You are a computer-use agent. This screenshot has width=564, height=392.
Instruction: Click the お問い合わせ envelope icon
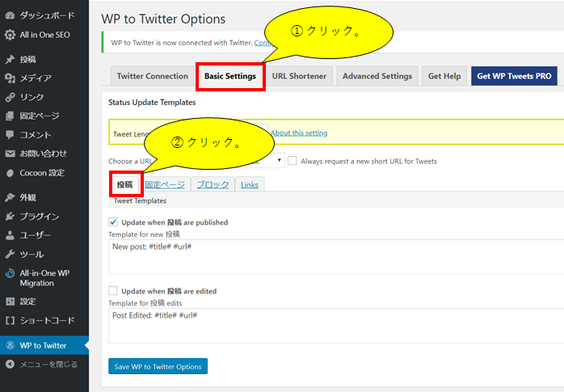pyautogui.click(x=10, y=154)
